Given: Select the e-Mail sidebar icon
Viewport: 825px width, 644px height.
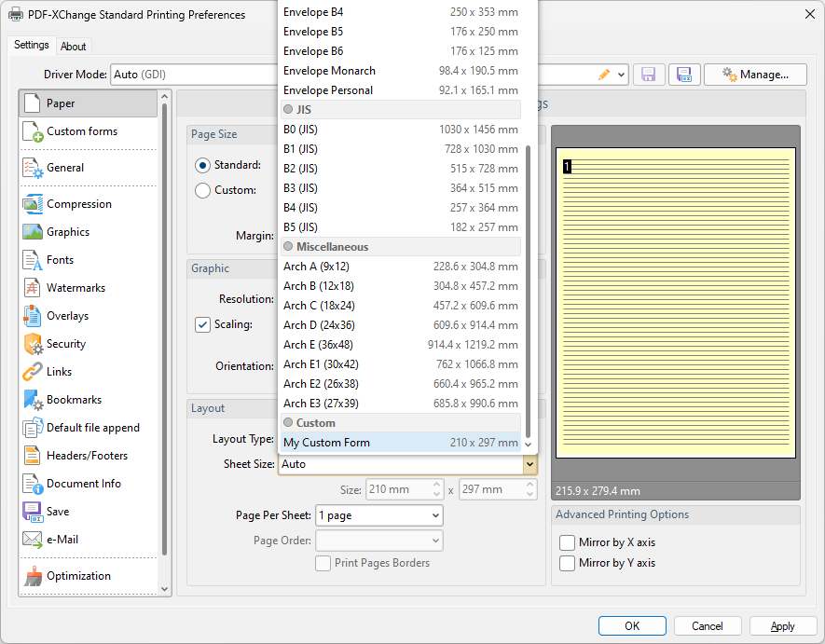Looking at the screenshot, I should pyautogui.click(x=33, y=540).
